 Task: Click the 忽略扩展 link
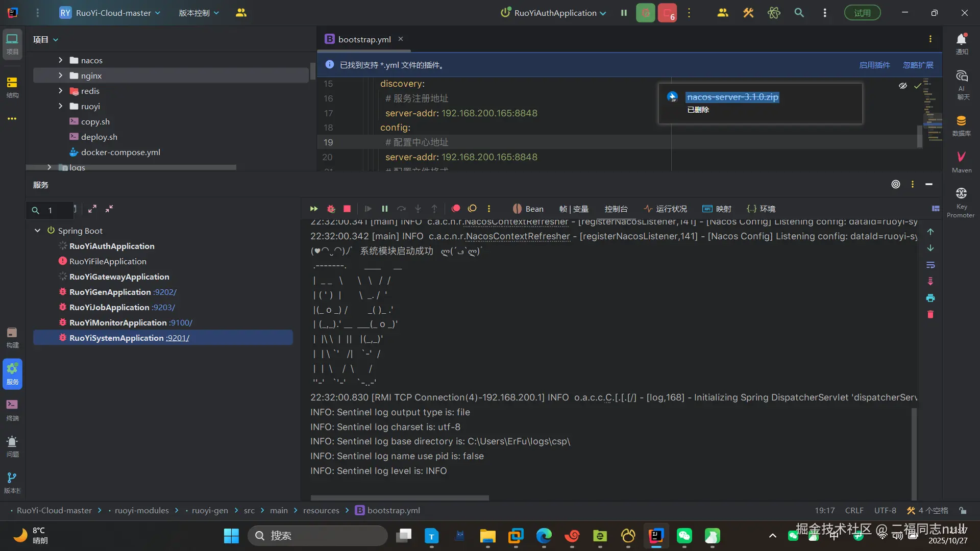(918, 65)
